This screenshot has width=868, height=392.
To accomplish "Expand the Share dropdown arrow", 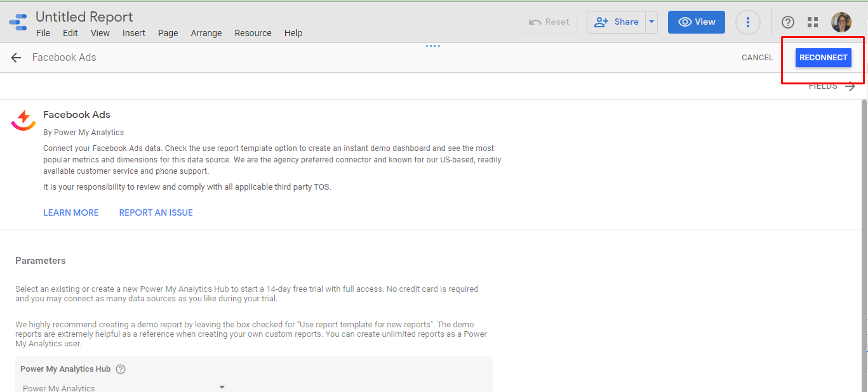I will pos(651,22).
